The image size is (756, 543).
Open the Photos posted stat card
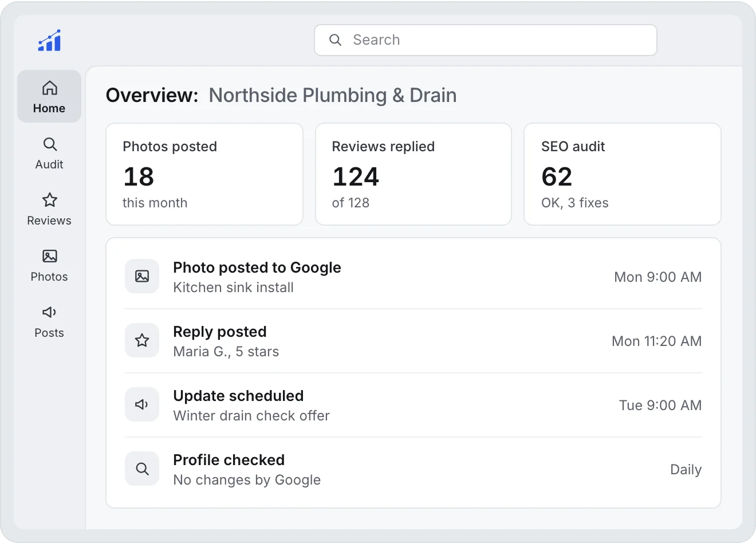(204, 174)
